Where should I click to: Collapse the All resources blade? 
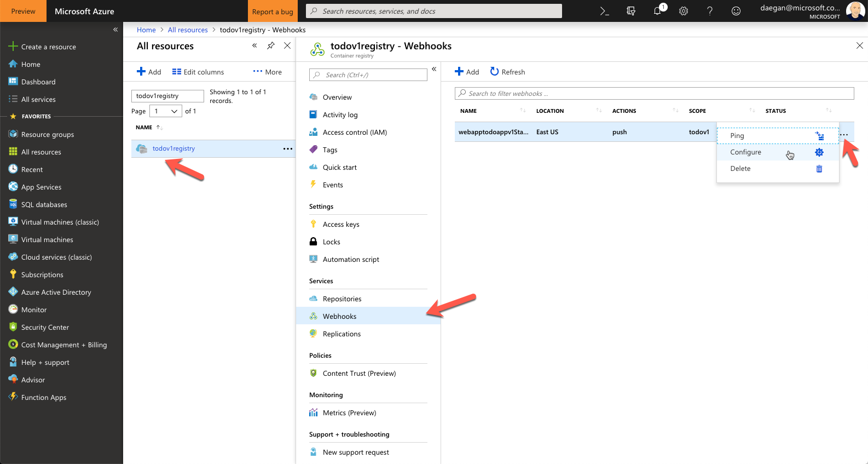tap(254, 45)
